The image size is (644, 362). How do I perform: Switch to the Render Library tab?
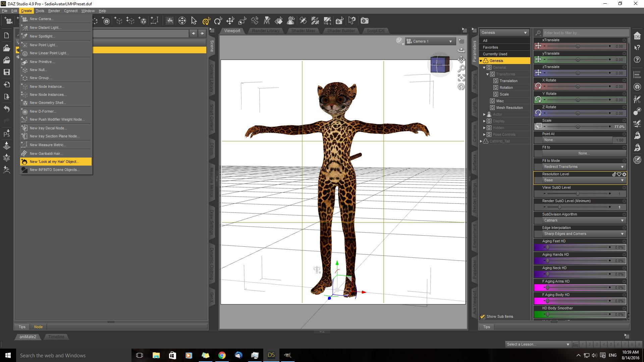266,31
